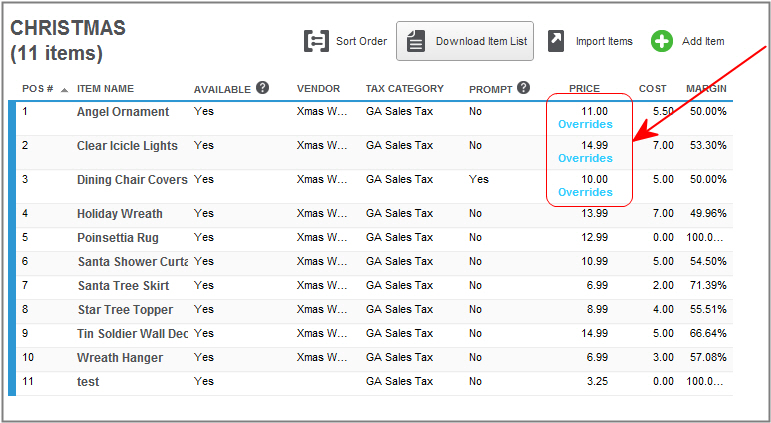Click the Sort Order icon

pos(316,41)
